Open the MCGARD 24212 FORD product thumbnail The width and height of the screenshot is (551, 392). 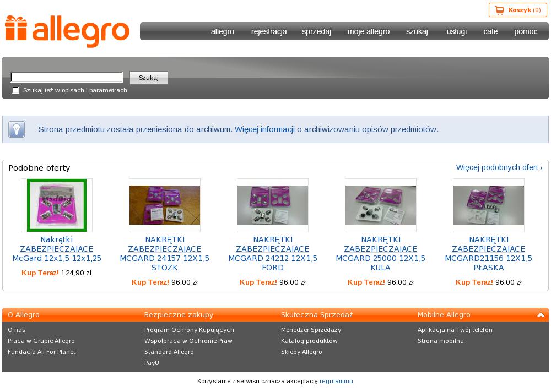pyautogui.click(x=273, y=205)
